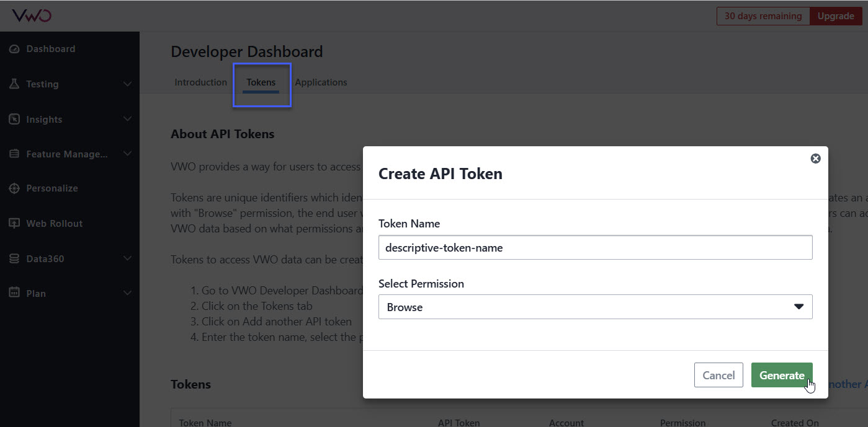The image size is (868, 427).
Task: Expand the Testing sidebar menu chevron
Action: (x=127, y=84)
